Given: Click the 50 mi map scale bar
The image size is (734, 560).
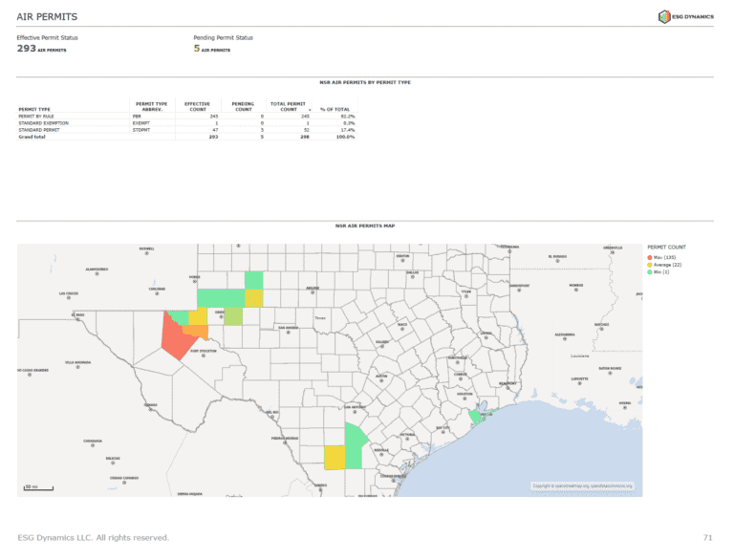Looking at the screenshot, I should click(x=38, y=487).
